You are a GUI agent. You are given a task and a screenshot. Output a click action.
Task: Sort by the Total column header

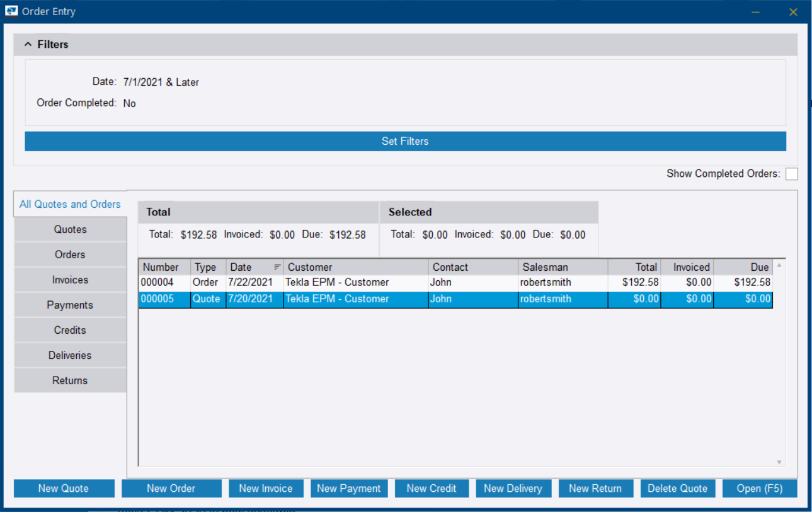click(634, 267)
